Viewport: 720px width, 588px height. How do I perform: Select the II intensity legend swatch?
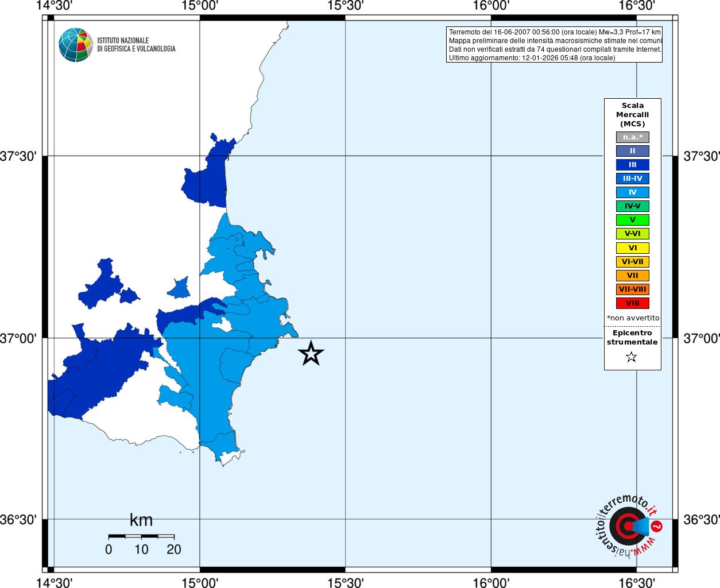point(633,151)
